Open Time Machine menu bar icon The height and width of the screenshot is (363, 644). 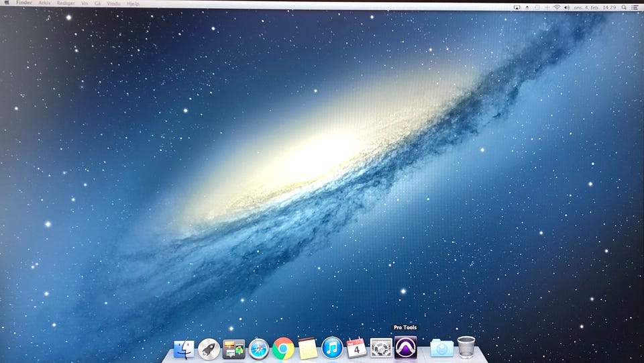(x=537, y=7)
